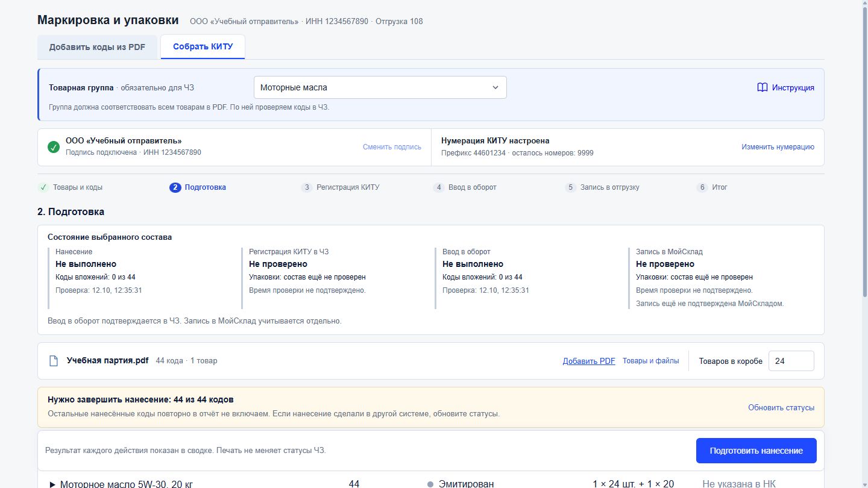Image resolution: width=868 pixels, height=488 pixels.
Task: Go to step 6 Итог
Action: tap(712, 187)
